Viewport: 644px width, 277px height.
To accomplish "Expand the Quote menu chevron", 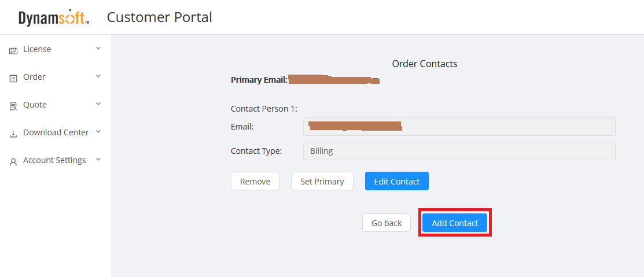I will 98,104.
